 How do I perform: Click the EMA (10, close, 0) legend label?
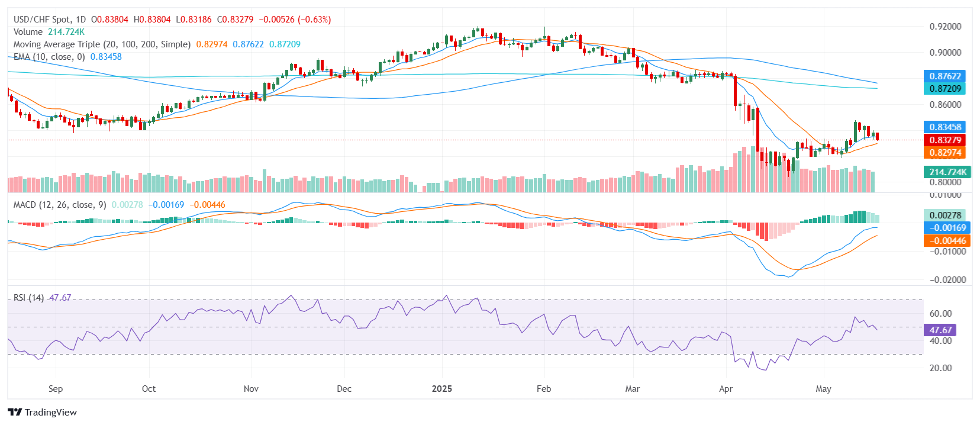[49, 57]
